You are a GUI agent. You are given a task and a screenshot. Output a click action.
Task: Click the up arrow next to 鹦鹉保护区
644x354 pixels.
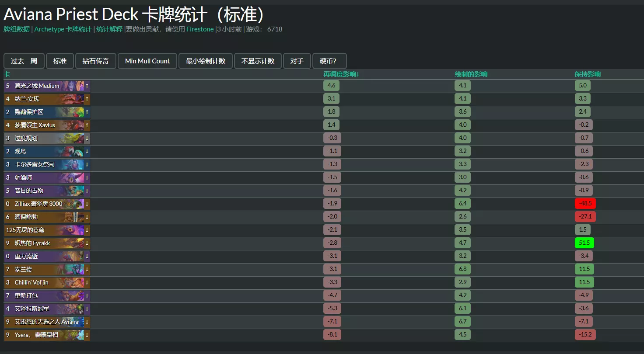(87, 111)
